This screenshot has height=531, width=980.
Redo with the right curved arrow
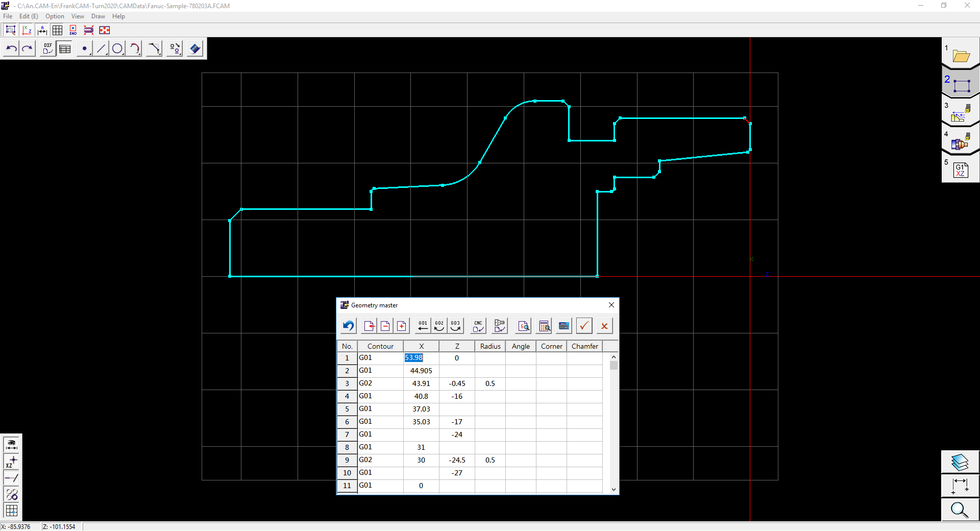pyautogui.click(x=28, y=49)
